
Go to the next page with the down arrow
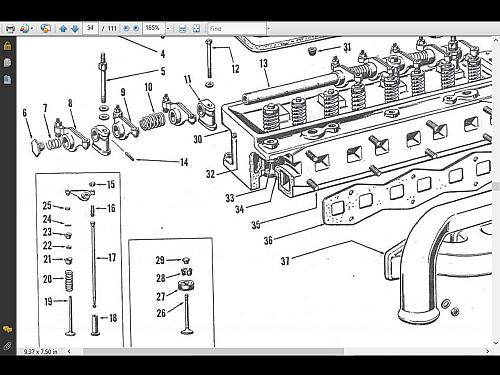(x=75, y=29)
